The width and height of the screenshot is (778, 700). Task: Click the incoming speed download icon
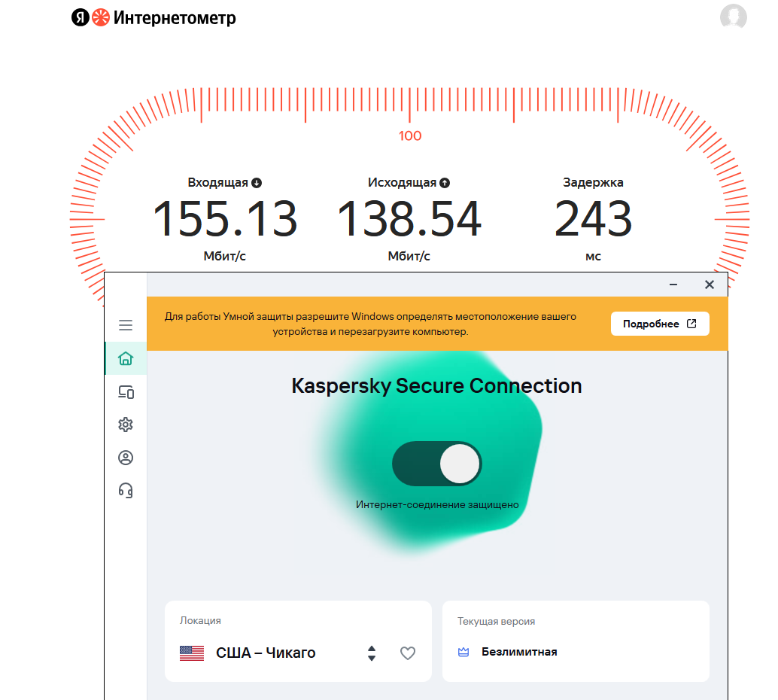pyautogui.click(x=257, y=183)
